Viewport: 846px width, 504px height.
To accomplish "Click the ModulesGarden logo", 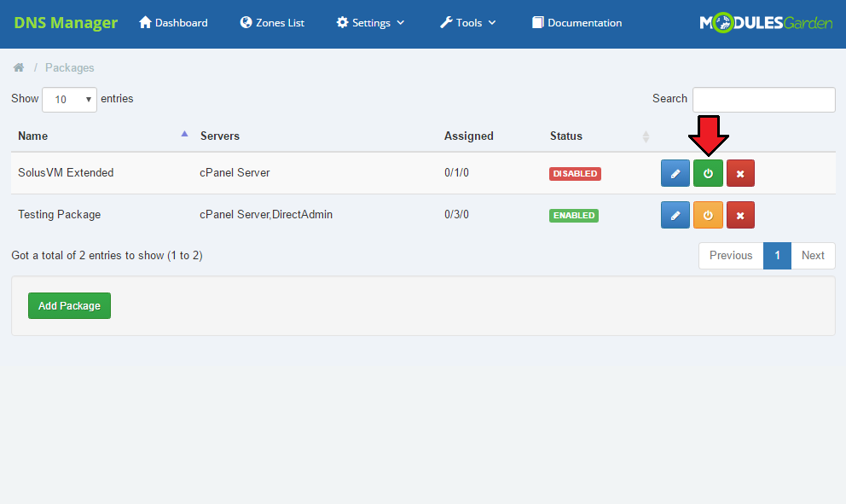I will click(x=766, y=23).
